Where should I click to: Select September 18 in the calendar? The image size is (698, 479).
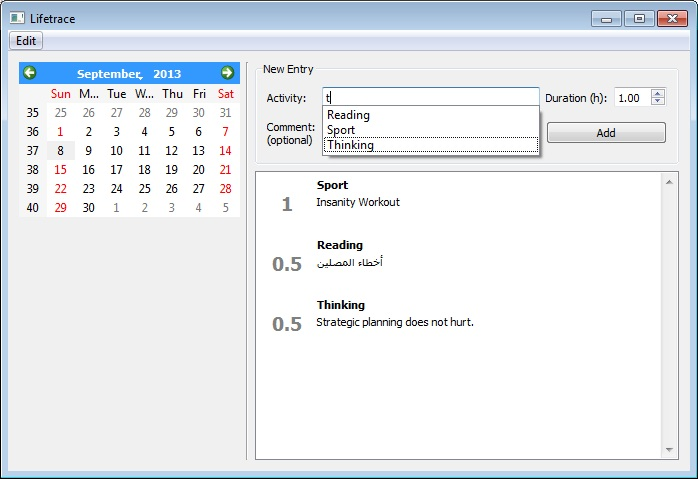(x=144, y=170)
